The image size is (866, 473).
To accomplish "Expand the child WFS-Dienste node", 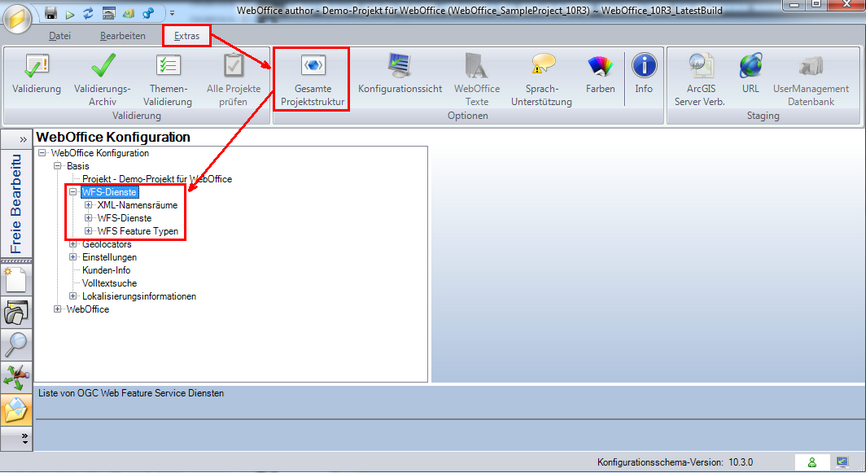I will point(88,218).
